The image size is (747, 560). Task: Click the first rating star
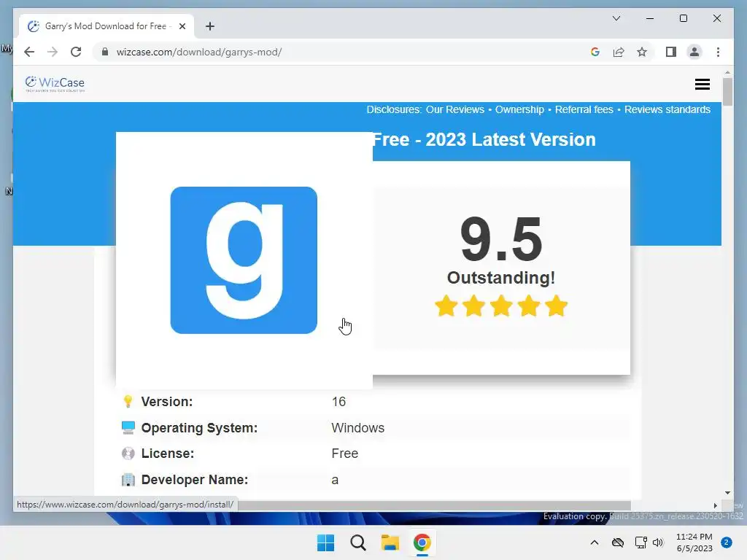pos(446,306)
